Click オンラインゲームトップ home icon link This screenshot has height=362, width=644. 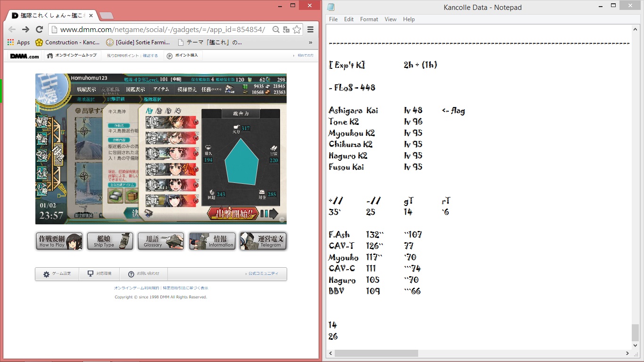click(x=72, y=56)
